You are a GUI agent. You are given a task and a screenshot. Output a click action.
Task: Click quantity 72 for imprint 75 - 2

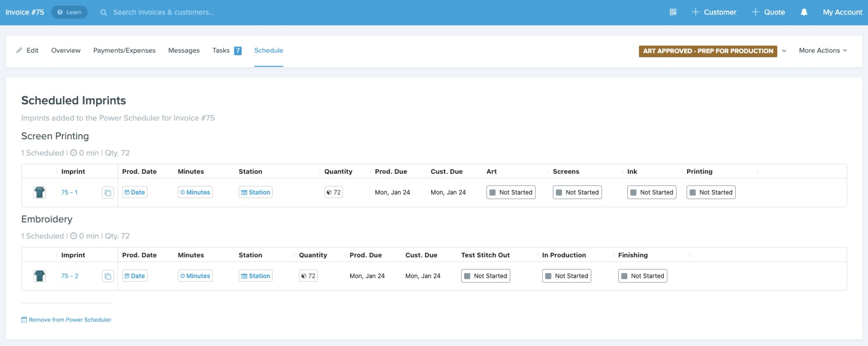click(308, 276)
